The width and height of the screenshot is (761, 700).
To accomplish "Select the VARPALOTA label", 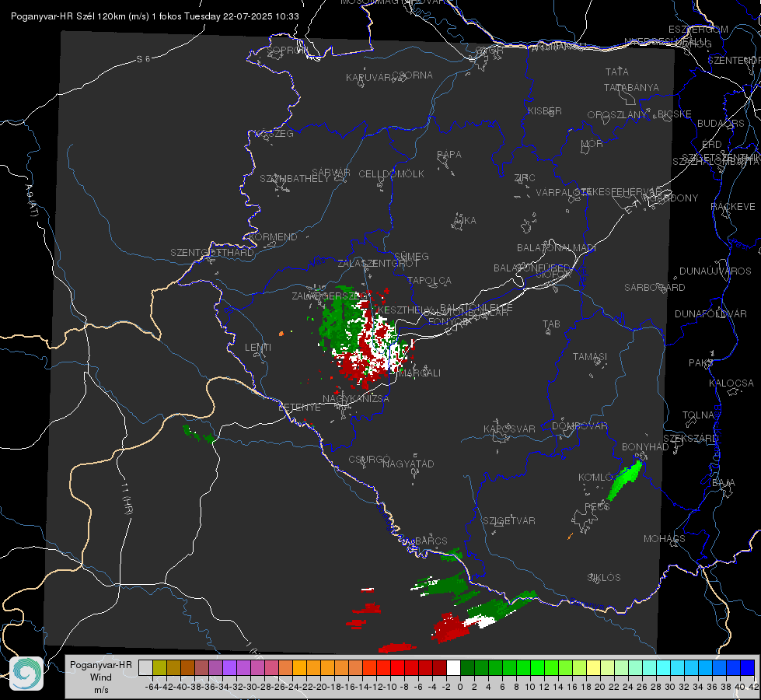I will [x=564, y=192].
